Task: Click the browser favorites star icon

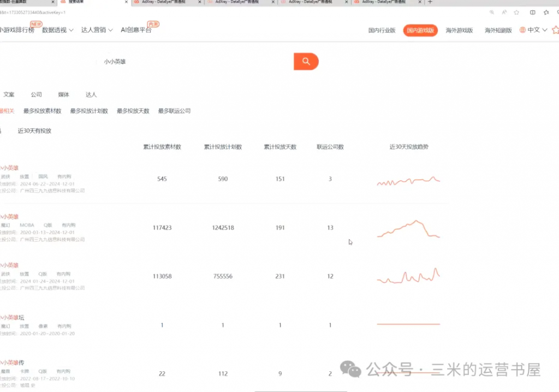Action: tap(516, 12)
